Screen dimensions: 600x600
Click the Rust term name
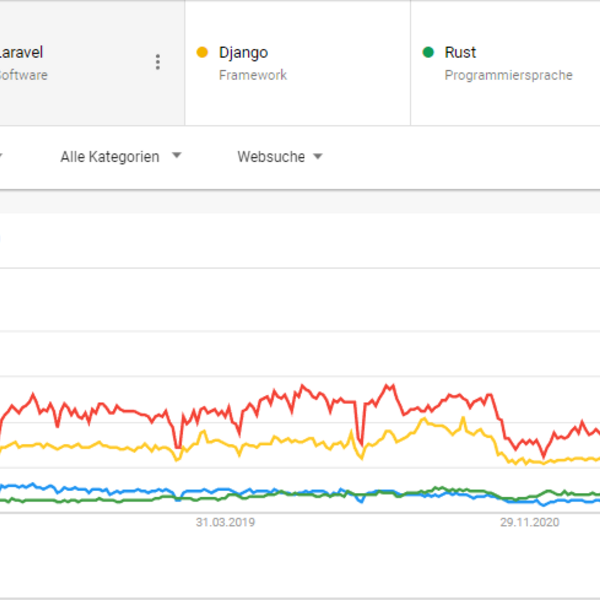click(x=460, y=52)
